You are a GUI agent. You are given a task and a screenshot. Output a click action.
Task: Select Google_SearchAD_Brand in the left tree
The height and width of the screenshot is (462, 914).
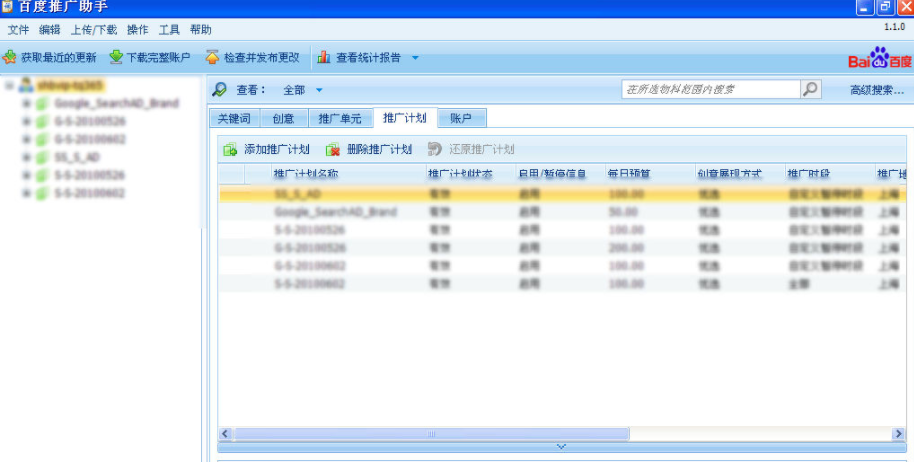pos(116,104)
